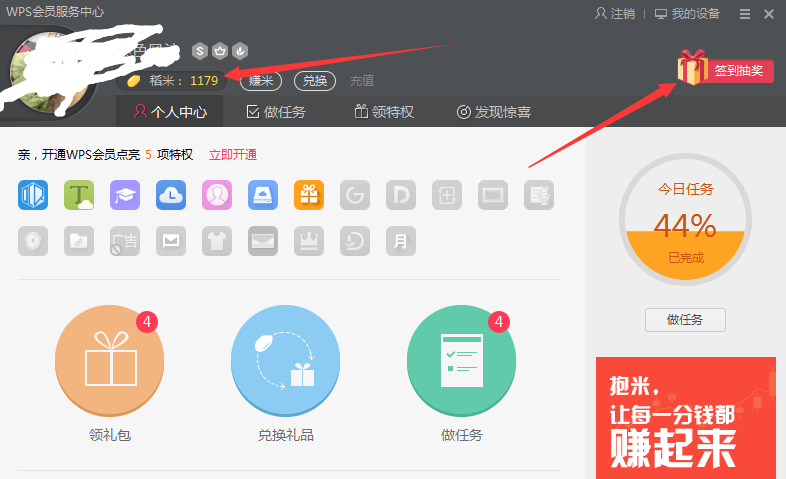Open 兑换礼品 redeem gifts circle
Screen dimensions: 786x479
pos(286,361)
